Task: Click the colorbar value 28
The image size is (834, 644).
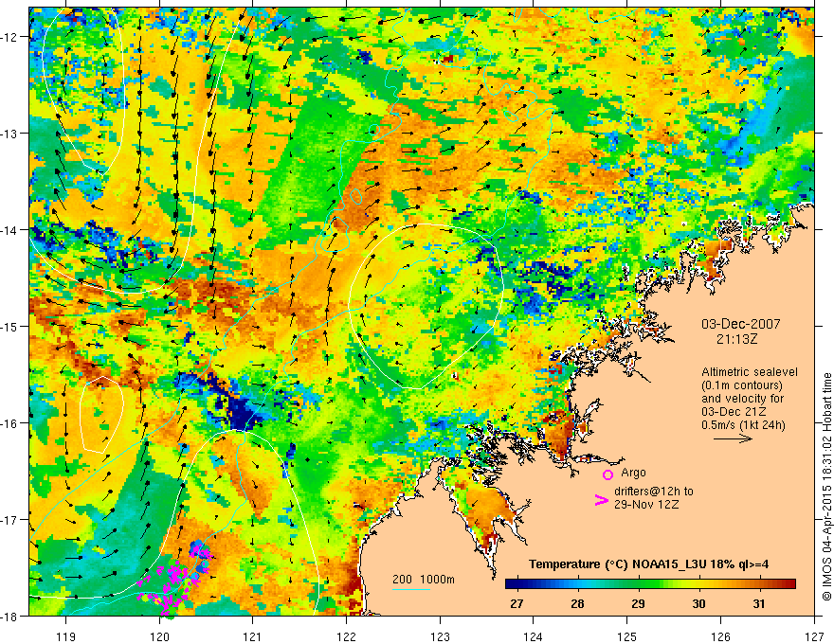Action: pos(577,604)
